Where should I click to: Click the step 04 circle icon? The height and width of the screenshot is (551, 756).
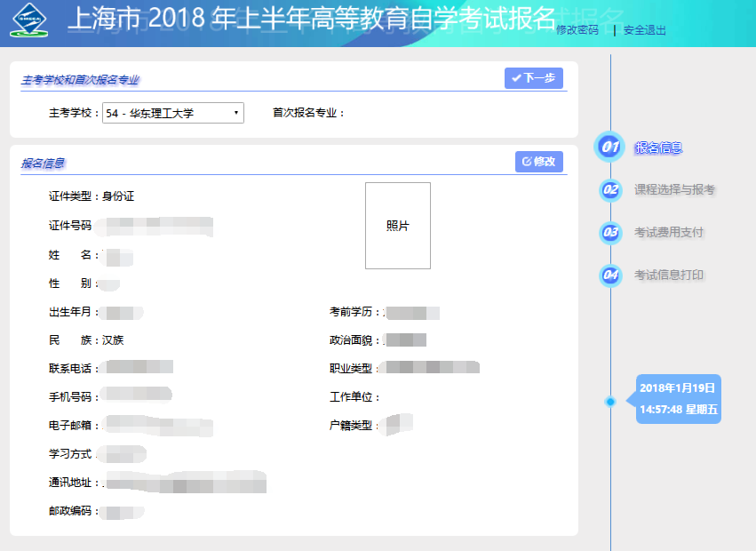(609, 275)
